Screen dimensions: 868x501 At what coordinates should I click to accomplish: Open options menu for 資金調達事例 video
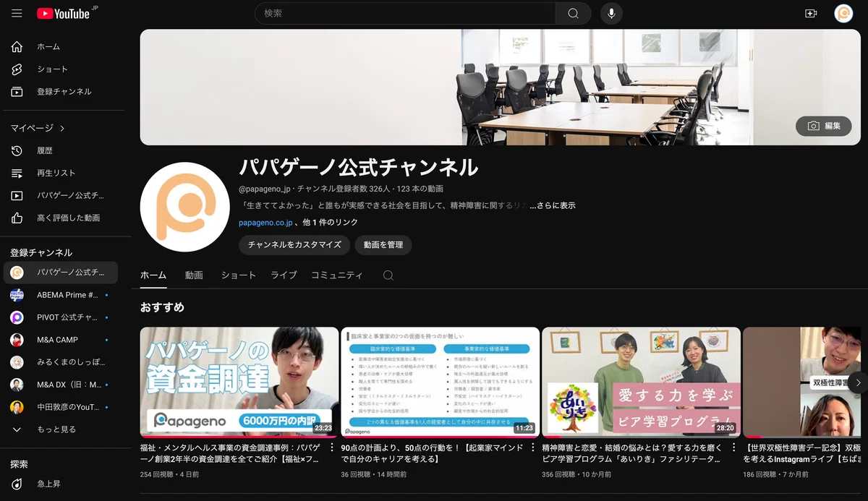[332, 448]
